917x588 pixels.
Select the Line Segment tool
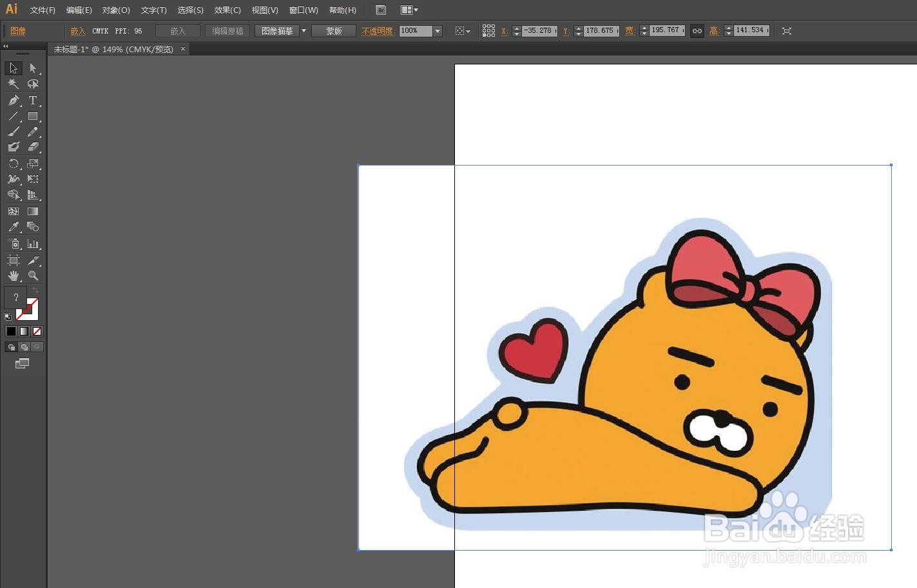coord(14,117)
